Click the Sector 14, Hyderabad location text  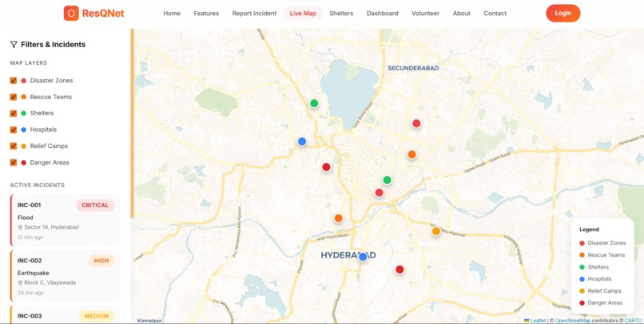[51, 227]
